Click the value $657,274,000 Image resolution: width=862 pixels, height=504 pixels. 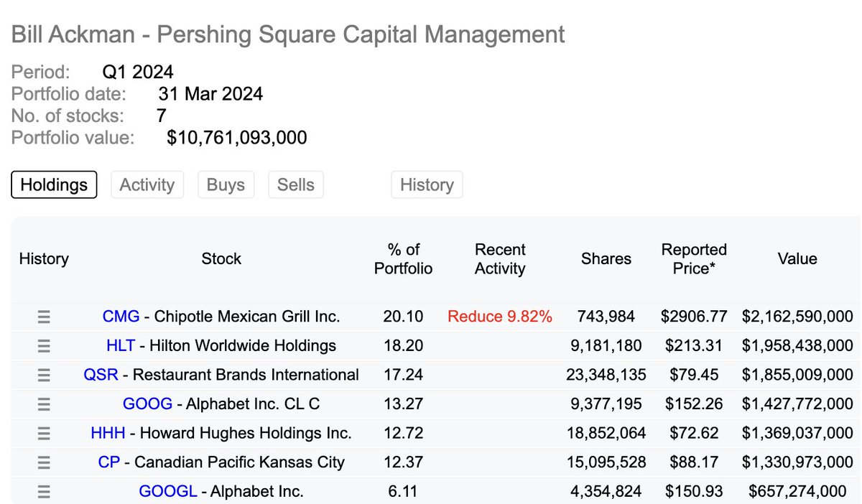point(797,492)
